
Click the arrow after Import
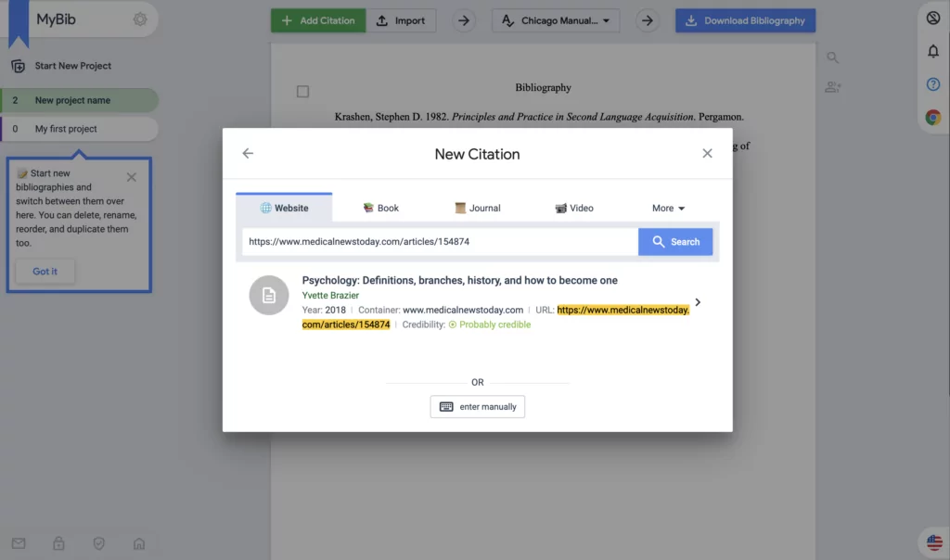464,20
